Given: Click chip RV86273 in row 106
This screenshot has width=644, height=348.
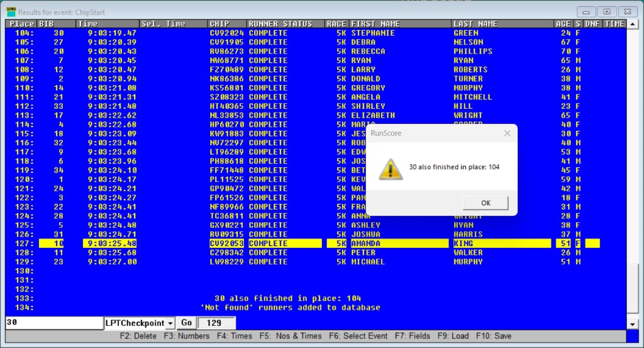Looking at the screenshot, I should (226, 52).
